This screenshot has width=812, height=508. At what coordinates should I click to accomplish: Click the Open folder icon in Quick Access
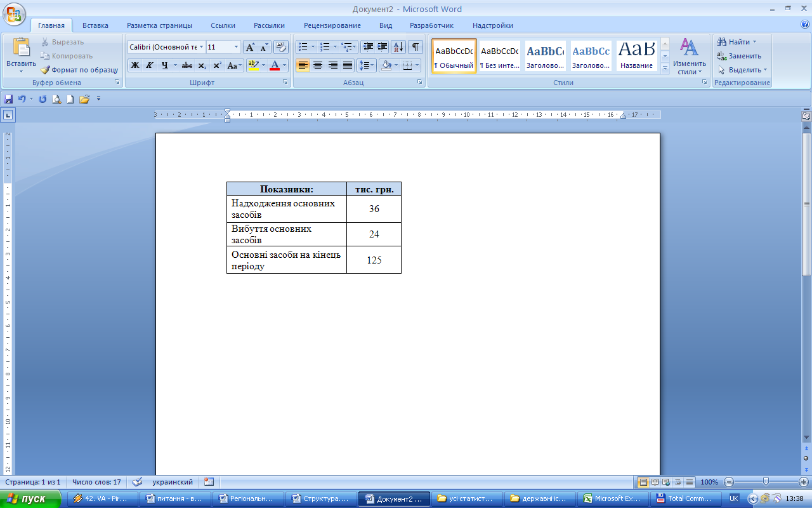coord(84,99)
